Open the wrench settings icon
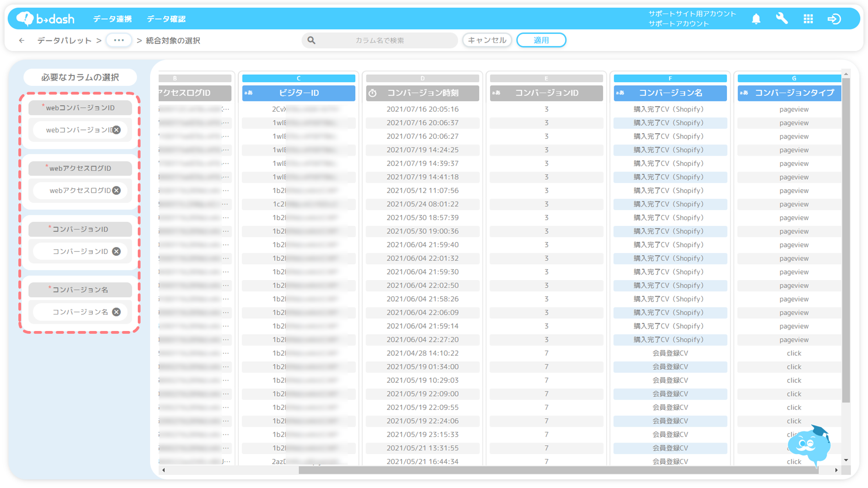Image resolution: width=868 pixels, height=488 pixels. [x=782, y=18]
